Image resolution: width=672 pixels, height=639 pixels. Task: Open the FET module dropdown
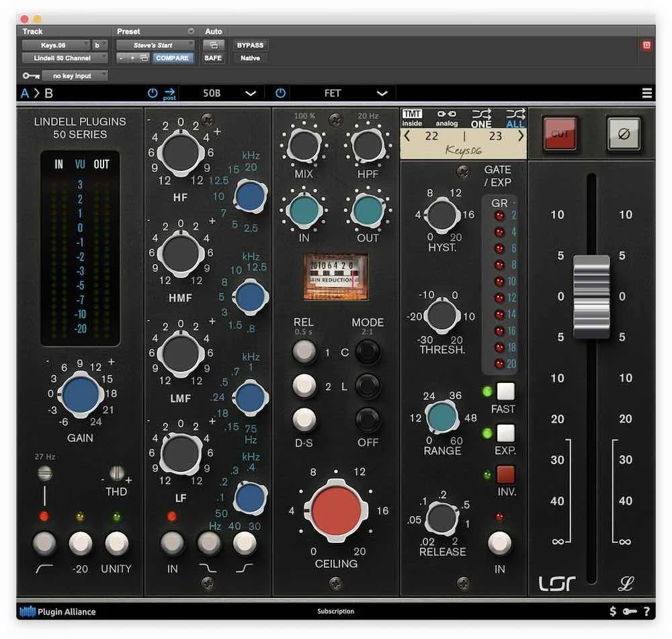coord(349,93)
